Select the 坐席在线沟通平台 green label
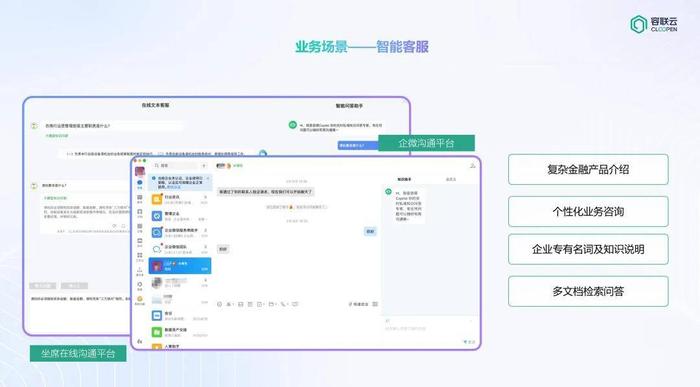 [78, 354]
